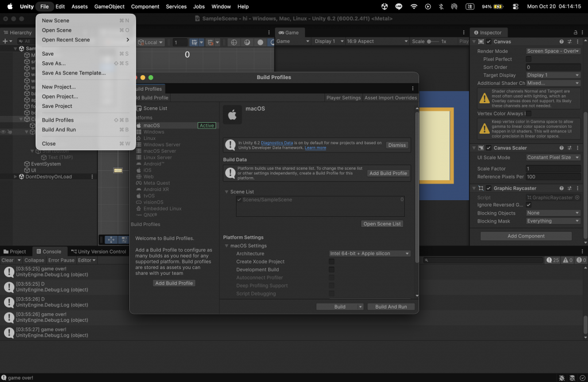Toggle console warning count filter

tap(567, 260)
